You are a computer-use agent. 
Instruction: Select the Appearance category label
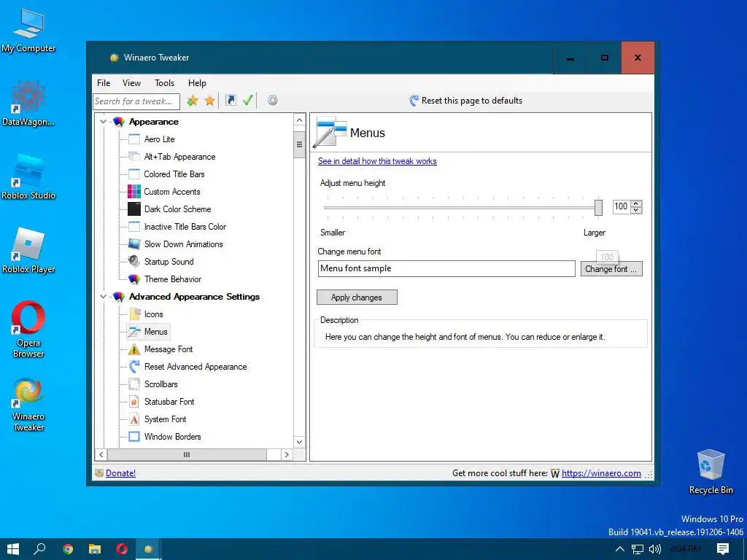pos(153,122)
